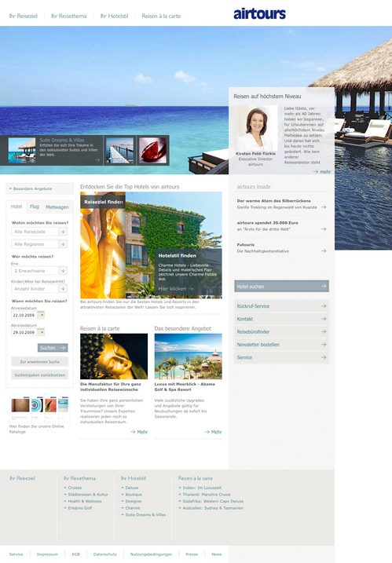
Task: Open the Ihr Reisethema top menu
Action: click(68, 16)
